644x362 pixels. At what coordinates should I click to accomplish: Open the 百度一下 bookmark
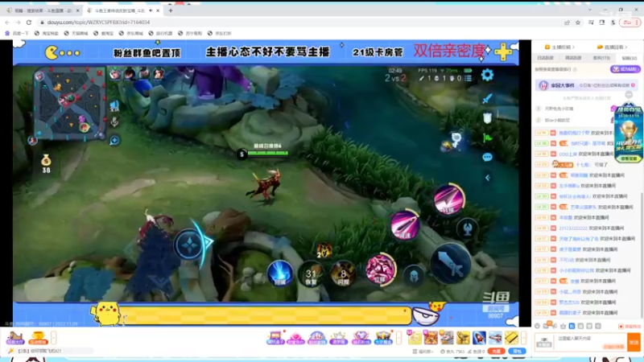tap(17, 33)
